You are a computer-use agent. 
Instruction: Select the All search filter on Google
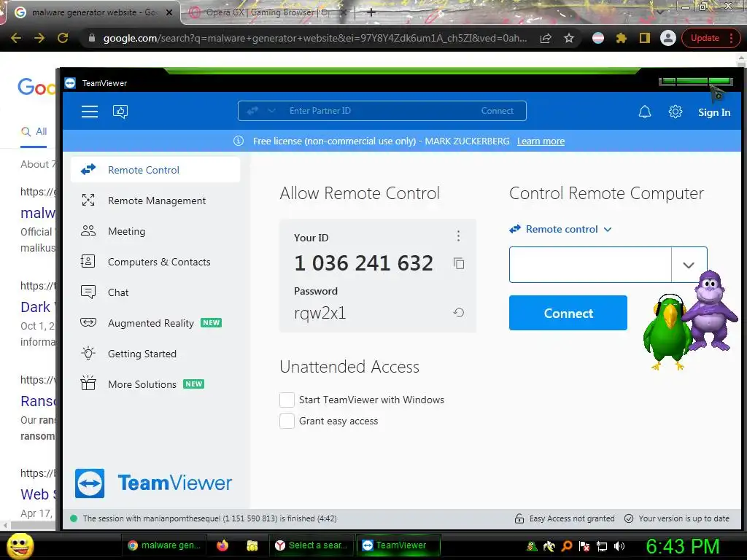click(34, 131)
